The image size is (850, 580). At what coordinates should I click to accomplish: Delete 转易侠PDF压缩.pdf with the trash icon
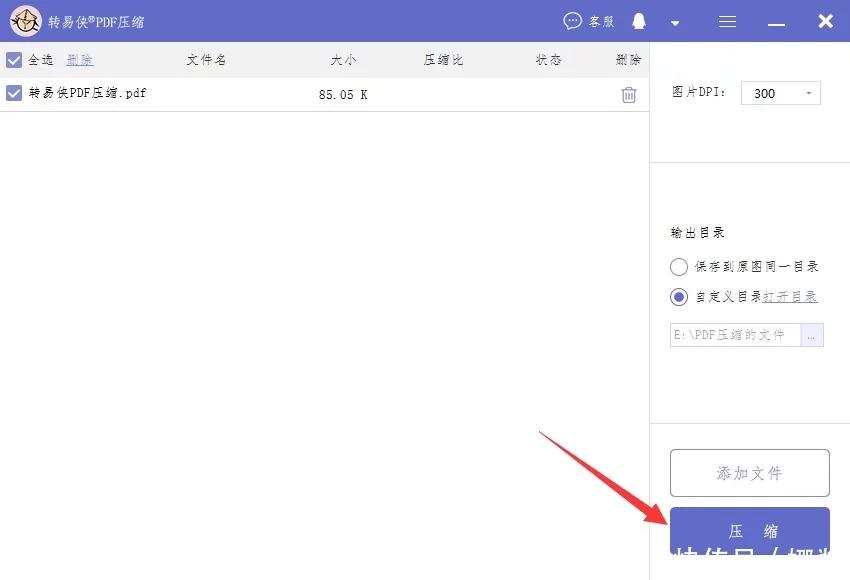628,93
